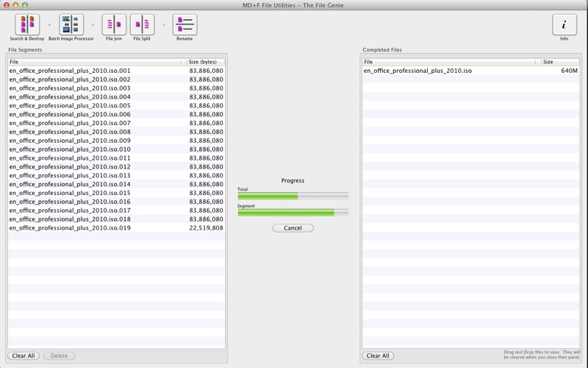Select segment en_office_professional_plus_2010.iso.017
This screenshot has height=368, width=588.
pyautogui.click(x=116, y=210)
